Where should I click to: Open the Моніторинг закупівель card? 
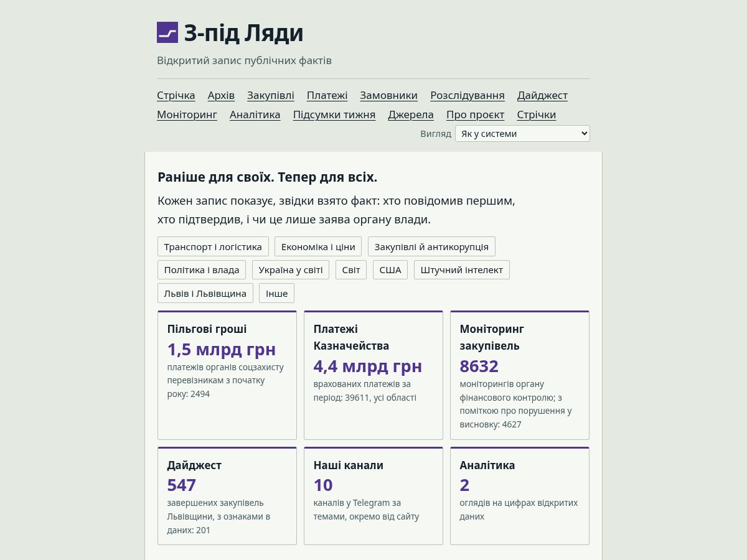(x=520, y=375)
